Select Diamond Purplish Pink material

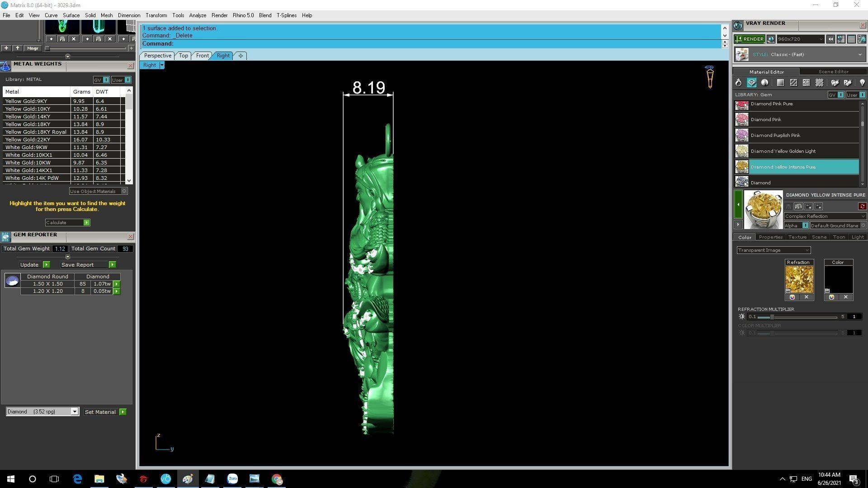coord(775,135)
